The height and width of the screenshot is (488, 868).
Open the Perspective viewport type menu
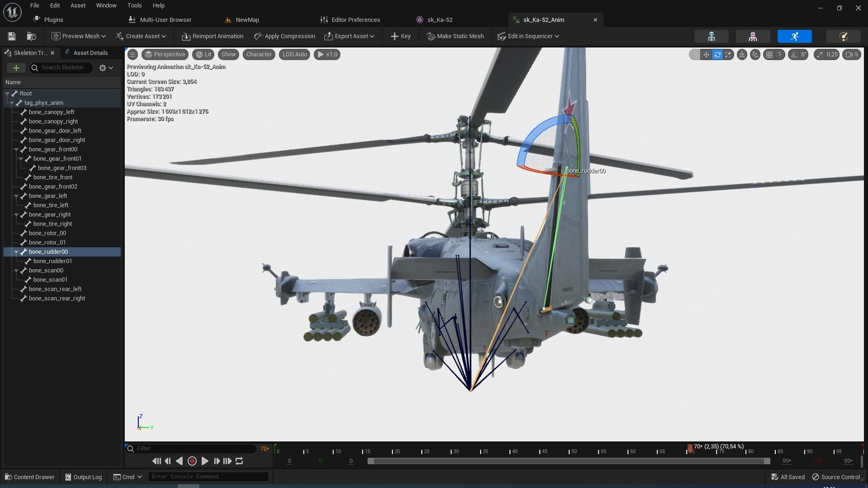(x=165, y=54)
